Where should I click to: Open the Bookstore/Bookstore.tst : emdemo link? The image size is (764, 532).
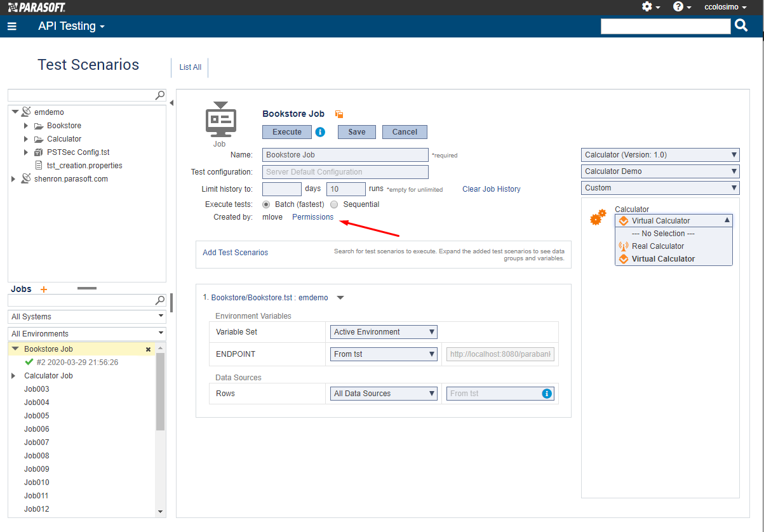click(270, 298)
